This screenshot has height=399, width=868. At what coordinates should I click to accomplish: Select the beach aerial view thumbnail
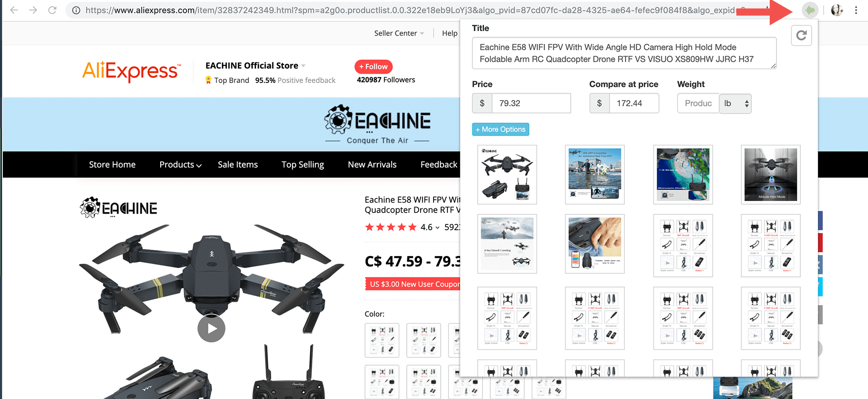683,174
